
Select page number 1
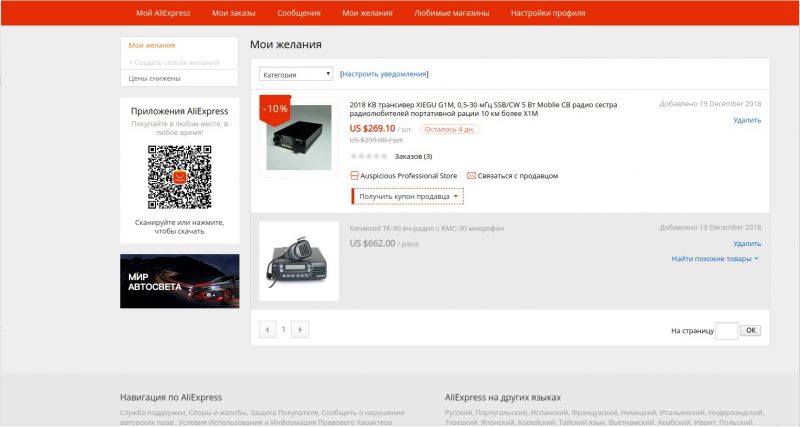point(284,330)
